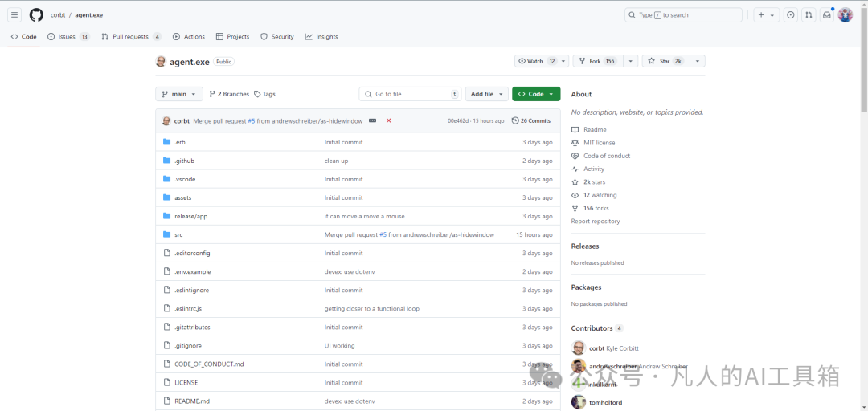868x411 pixels.
Task: Click the Watch button
Action: click(536, 61)
